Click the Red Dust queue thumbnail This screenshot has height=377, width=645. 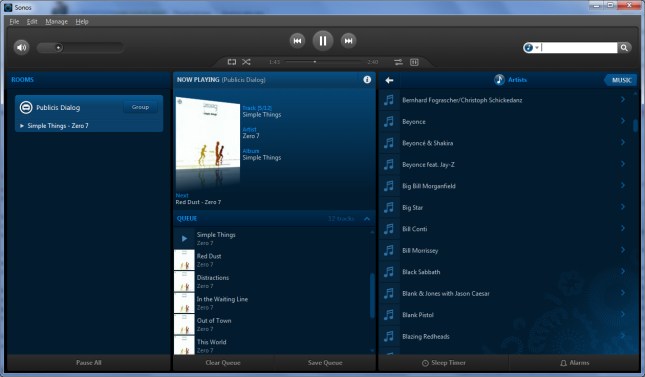(x=184, y=260)
